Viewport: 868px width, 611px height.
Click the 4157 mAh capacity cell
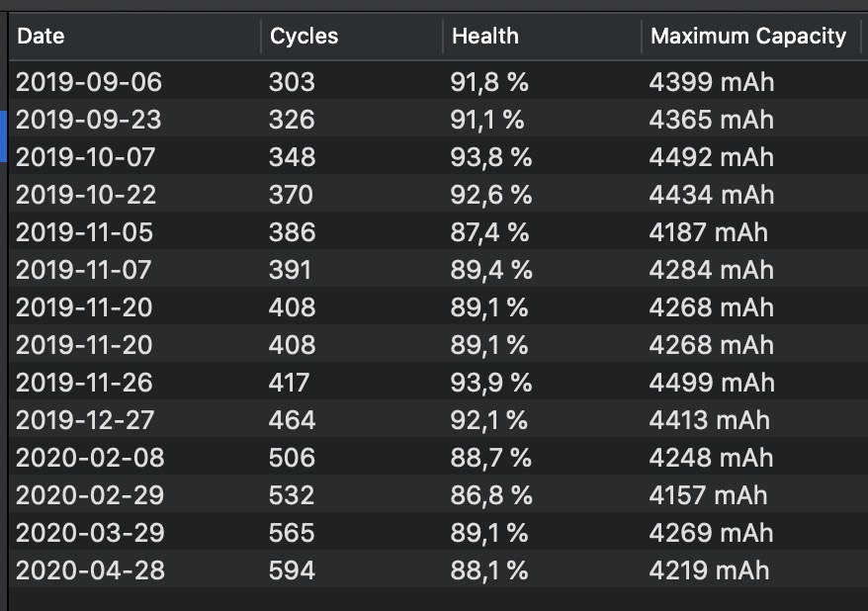pyautogui.click(x=708, y=495)
